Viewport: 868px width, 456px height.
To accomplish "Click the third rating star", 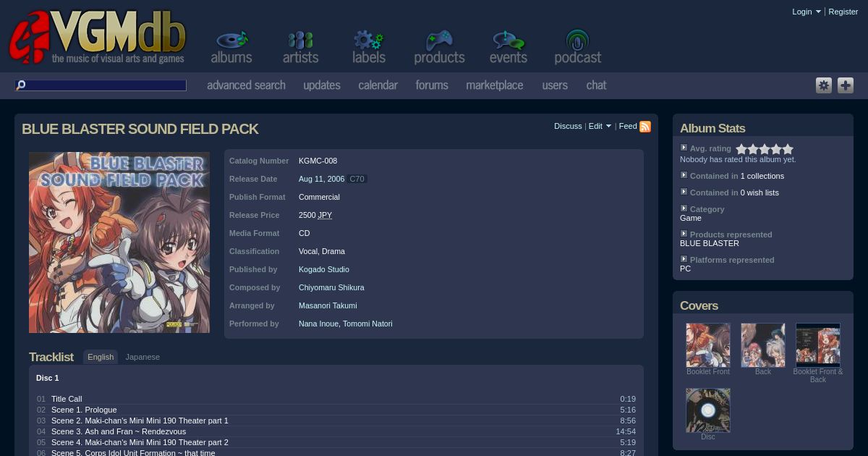I will click(x=765, y=149).
